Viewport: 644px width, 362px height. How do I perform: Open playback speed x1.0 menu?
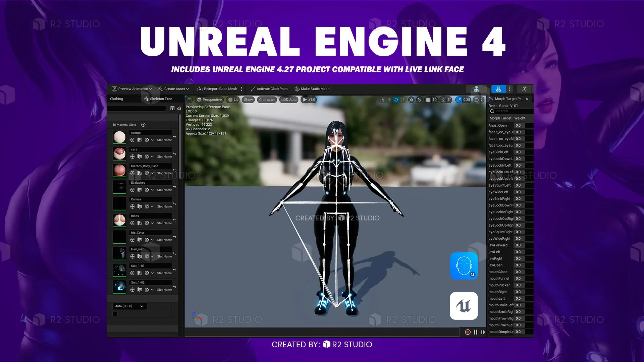(309, 100)
